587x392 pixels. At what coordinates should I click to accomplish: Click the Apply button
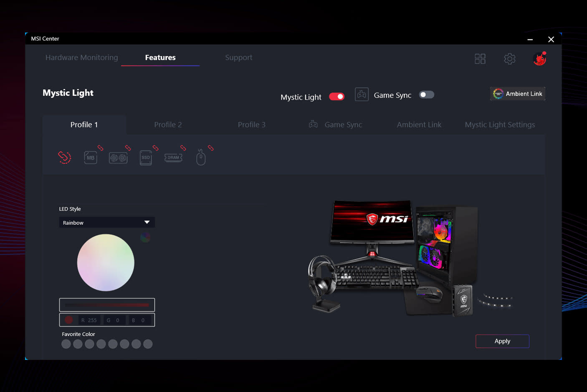502,341
